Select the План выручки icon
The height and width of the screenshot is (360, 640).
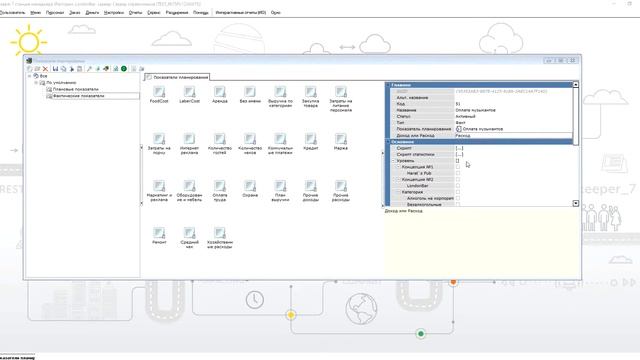point(280,186)
